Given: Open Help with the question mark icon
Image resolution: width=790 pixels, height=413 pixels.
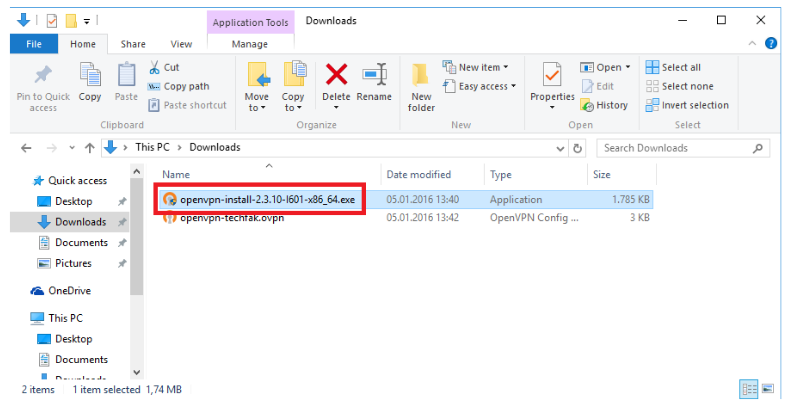Looking at the screenshot, I should (771, 43).
